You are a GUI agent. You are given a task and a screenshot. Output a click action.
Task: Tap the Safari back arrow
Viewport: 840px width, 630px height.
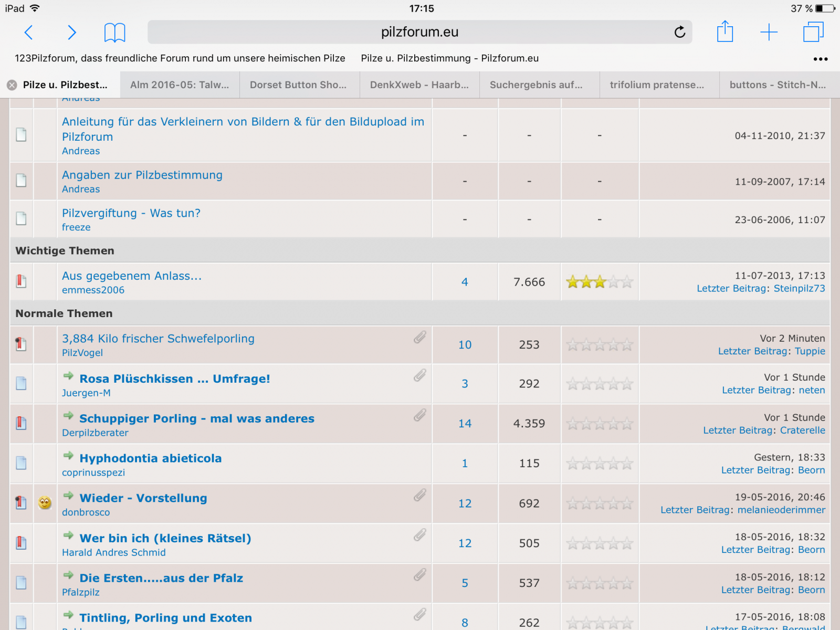pos(29,33)
